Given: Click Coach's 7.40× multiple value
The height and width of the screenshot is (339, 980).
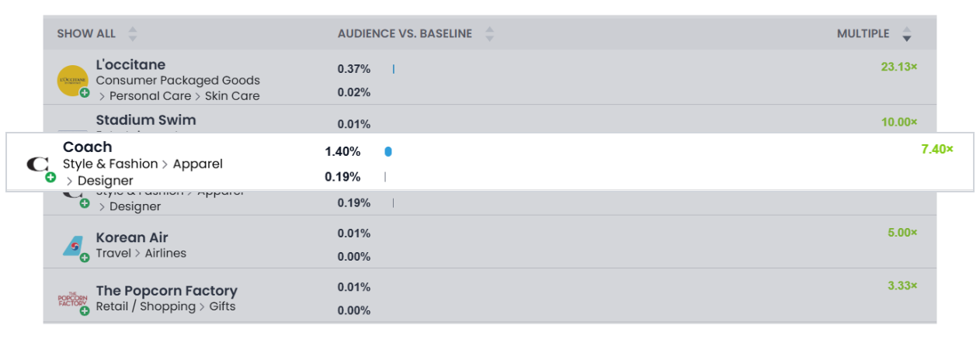Looking at the screenshot, I should tap(937, 149).
